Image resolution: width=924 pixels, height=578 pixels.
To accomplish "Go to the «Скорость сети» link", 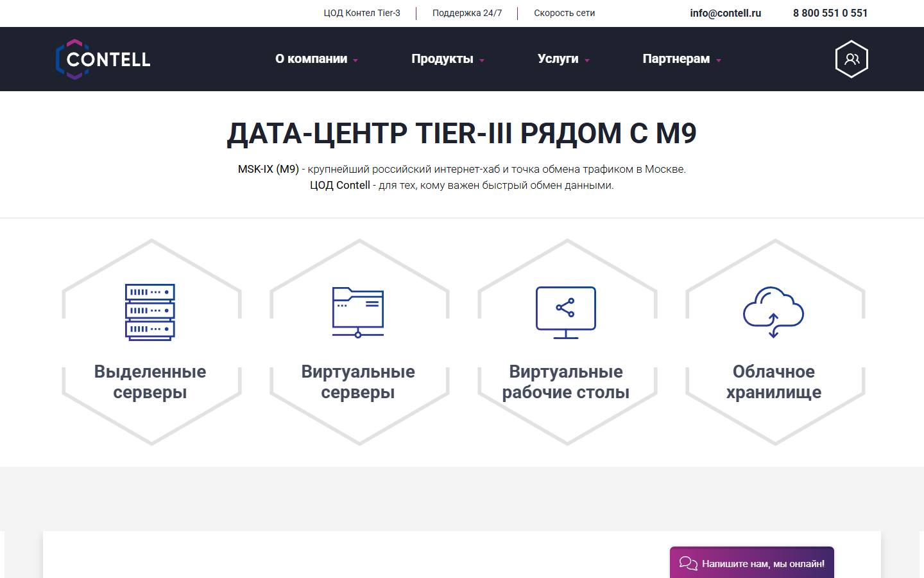I will (565, 13).
